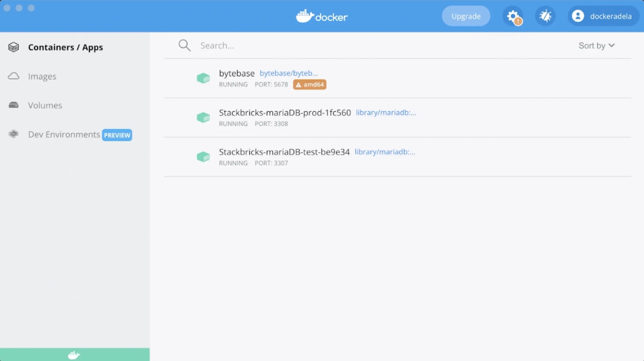This screenshot has width=644, height=361.
Task: Expand the Sort by dropdown
Action: click(x=597, y=46)
